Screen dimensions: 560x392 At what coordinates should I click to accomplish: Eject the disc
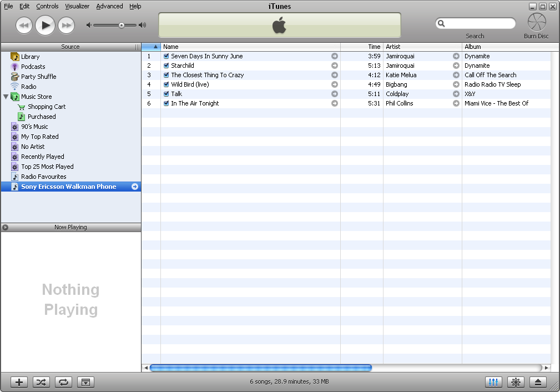point(538,382)
